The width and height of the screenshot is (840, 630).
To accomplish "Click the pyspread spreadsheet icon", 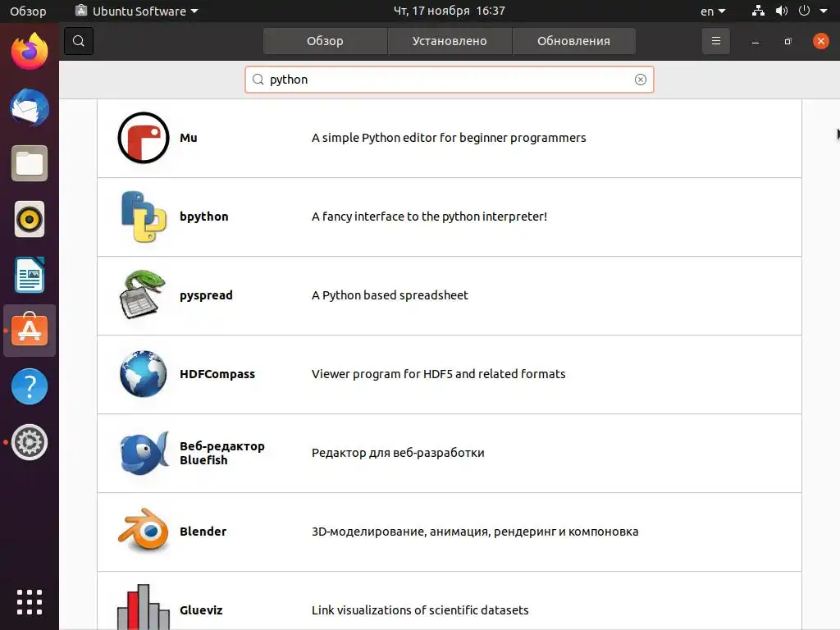I will (143, 294).
